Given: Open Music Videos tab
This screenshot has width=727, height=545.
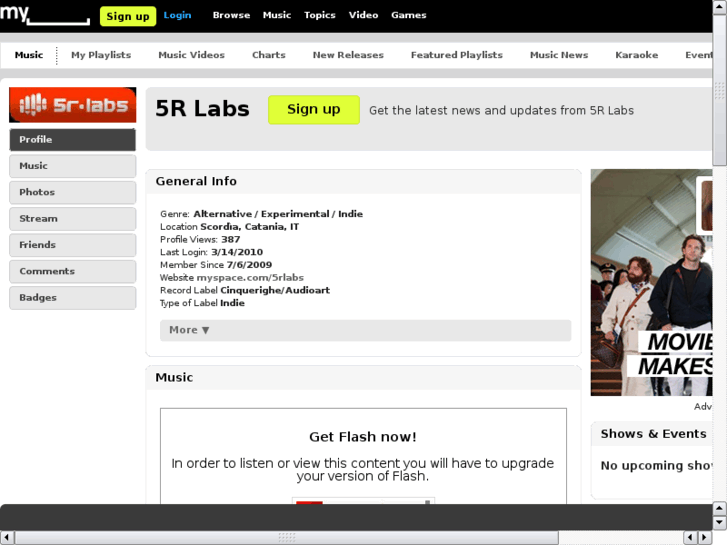Looking at the screenshot, I should point(191,55).
